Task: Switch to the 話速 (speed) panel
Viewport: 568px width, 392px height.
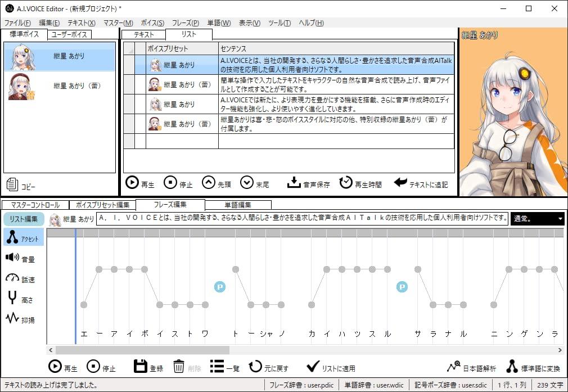Action: point(22,280)
